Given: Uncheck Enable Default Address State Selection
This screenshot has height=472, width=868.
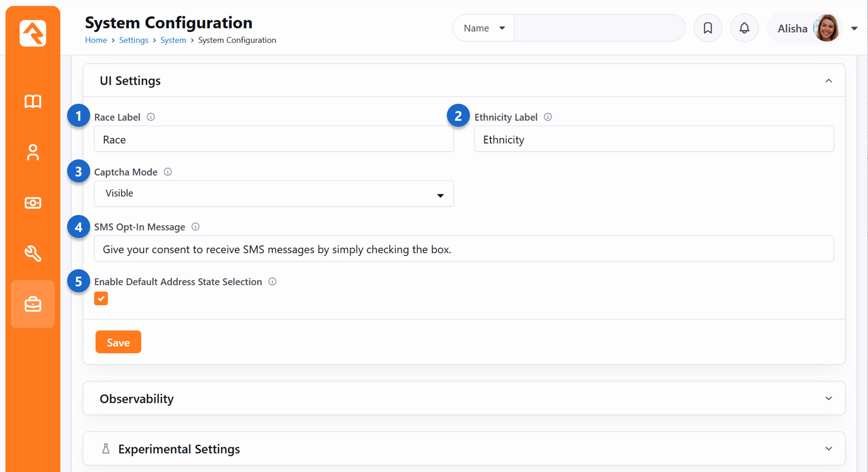Looking at the screenshot, I should click(101, 299).
